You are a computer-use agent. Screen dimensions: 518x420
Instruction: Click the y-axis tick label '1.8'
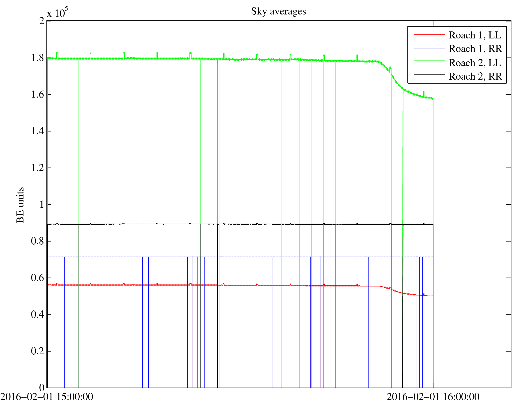(37, 58)
